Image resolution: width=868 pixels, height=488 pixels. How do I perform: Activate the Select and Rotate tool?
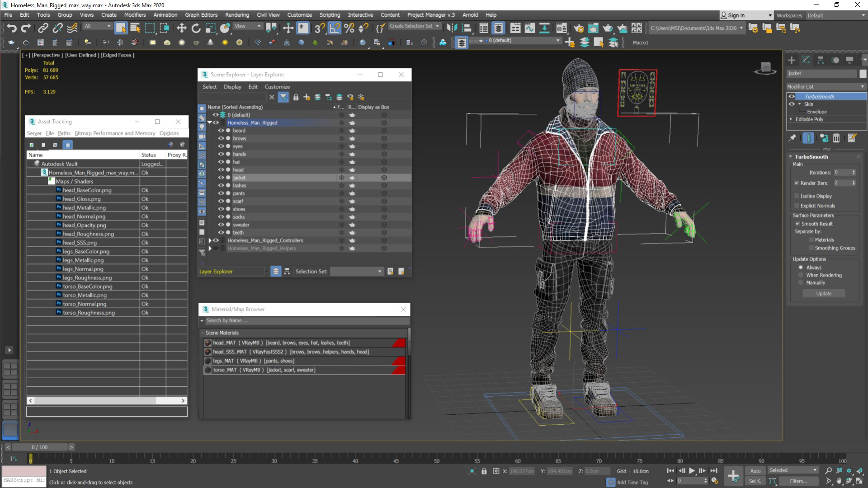(x=196, y=28)
